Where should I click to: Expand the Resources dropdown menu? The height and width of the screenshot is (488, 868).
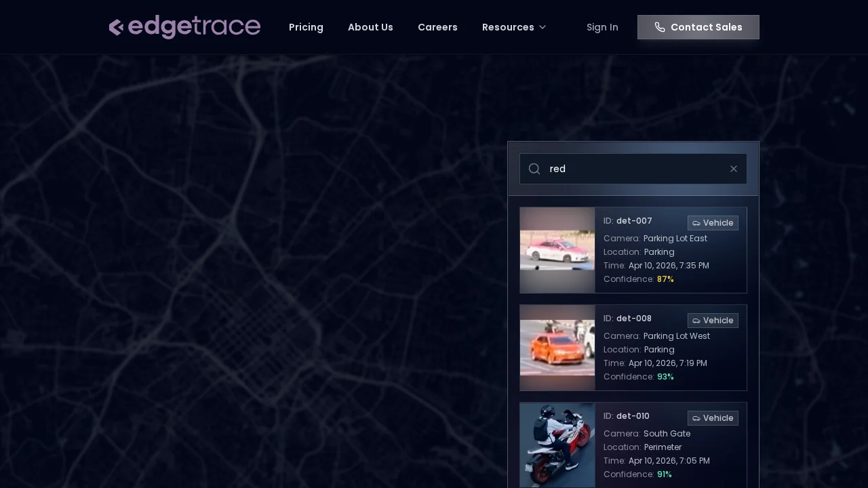coord(514,27)
